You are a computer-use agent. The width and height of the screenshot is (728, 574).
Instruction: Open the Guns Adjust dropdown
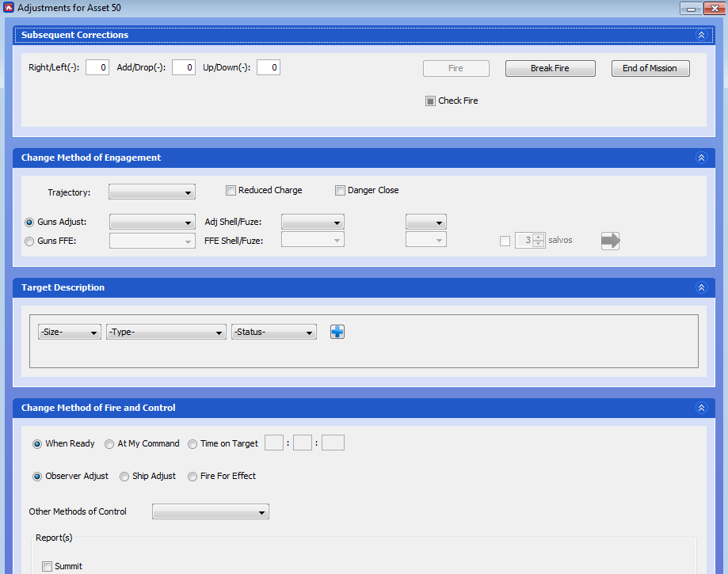152,222
